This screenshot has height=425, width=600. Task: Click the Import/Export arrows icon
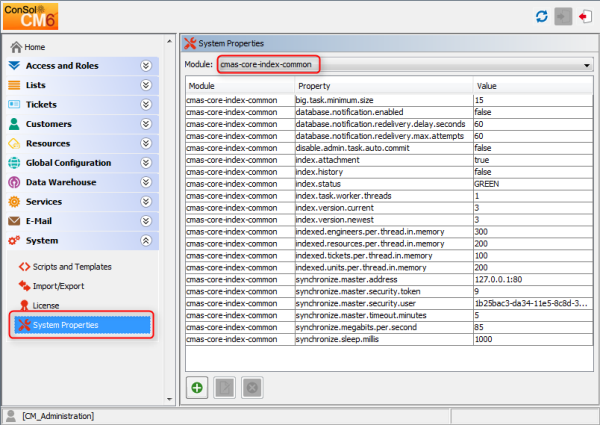pyautogui.click(x=24, y=286)
